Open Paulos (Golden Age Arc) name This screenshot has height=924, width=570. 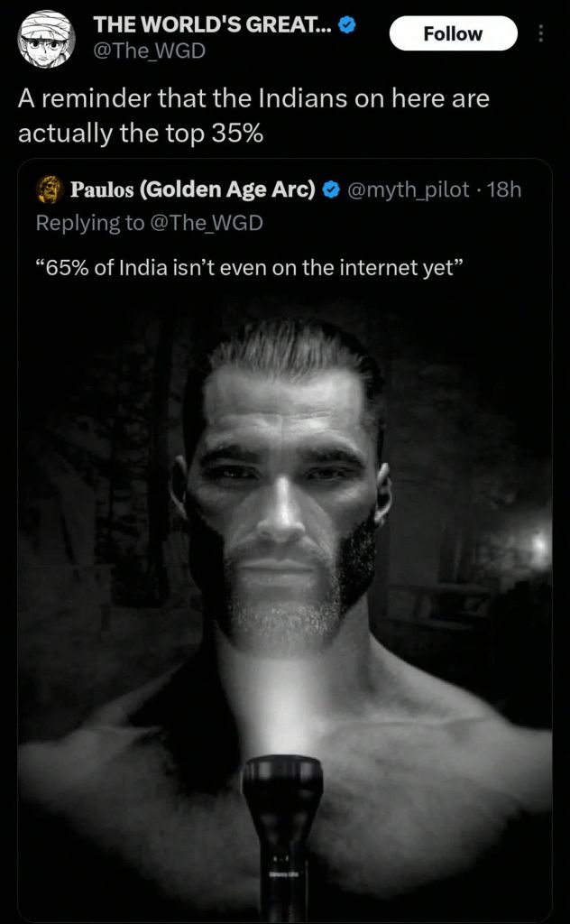[x=194, y=189]
